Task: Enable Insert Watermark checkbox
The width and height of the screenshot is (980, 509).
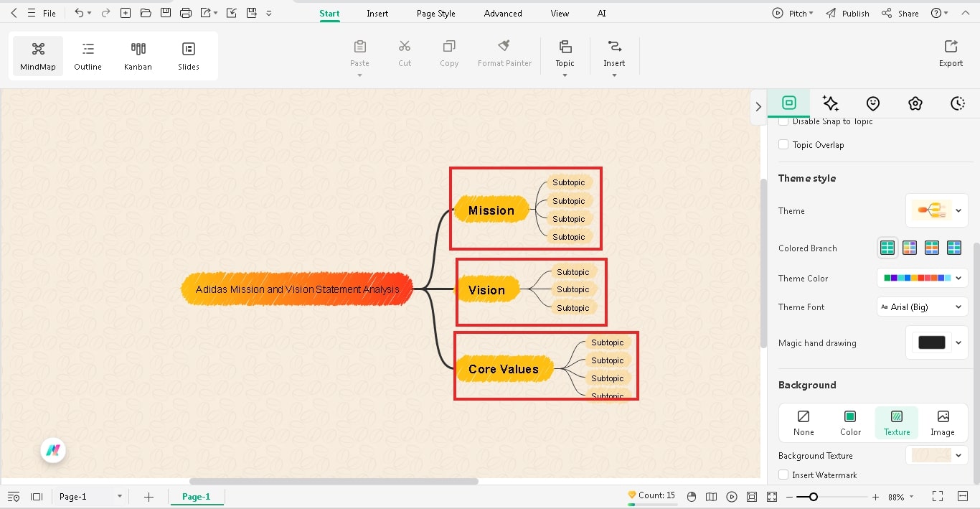Action: pos(783,475)
